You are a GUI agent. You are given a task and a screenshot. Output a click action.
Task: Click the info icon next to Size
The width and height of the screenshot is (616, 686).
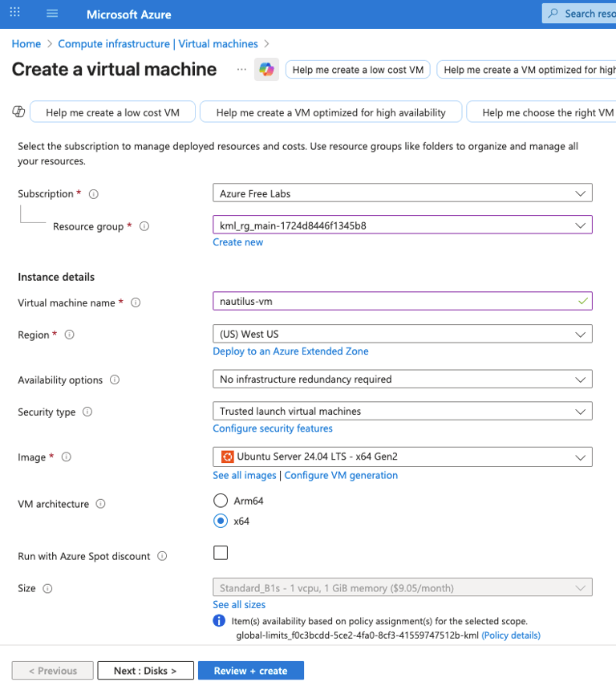(x=47, y=589)
